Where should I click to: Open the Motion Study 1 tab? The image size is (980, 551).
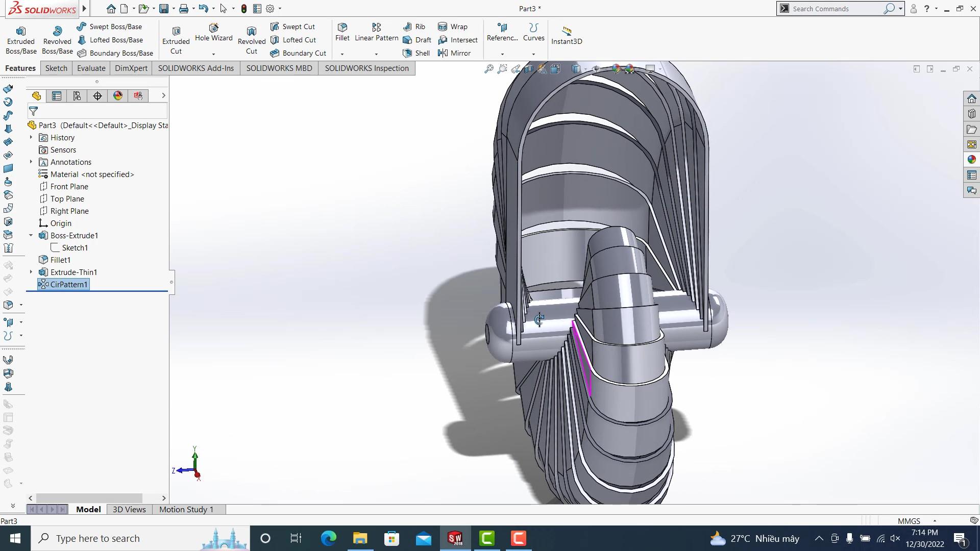click(x=186, y=509)
